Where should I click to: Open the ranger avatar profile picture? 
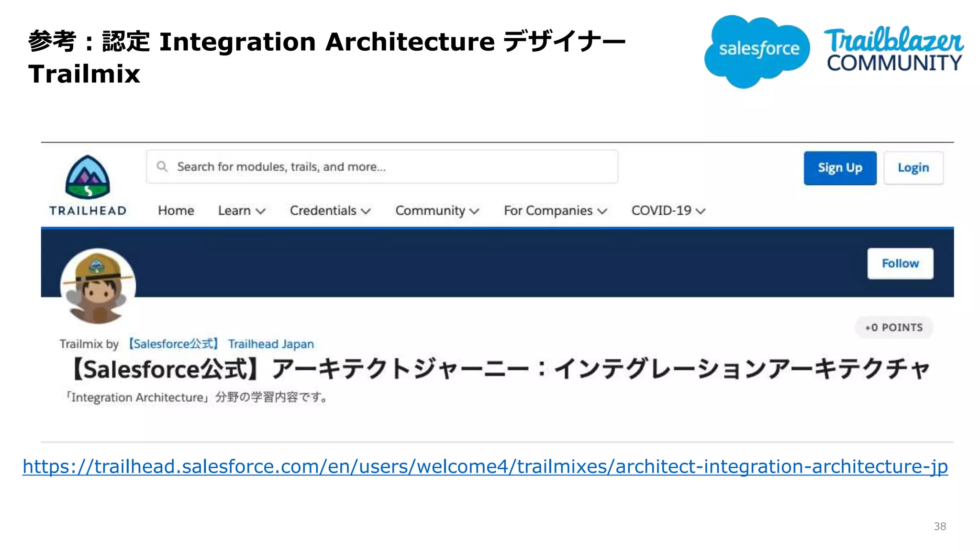(98, 286)
